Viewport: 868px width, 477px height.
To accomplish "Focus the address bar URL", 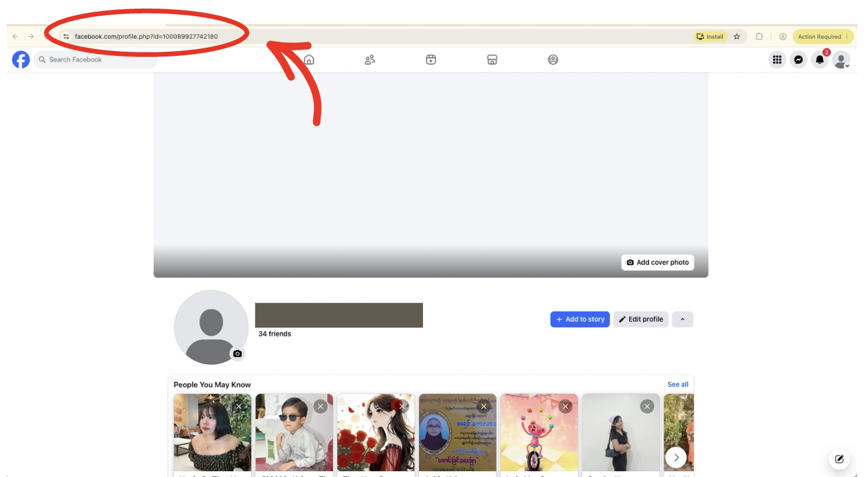I will pyautogui.click(x=147, y=36).
